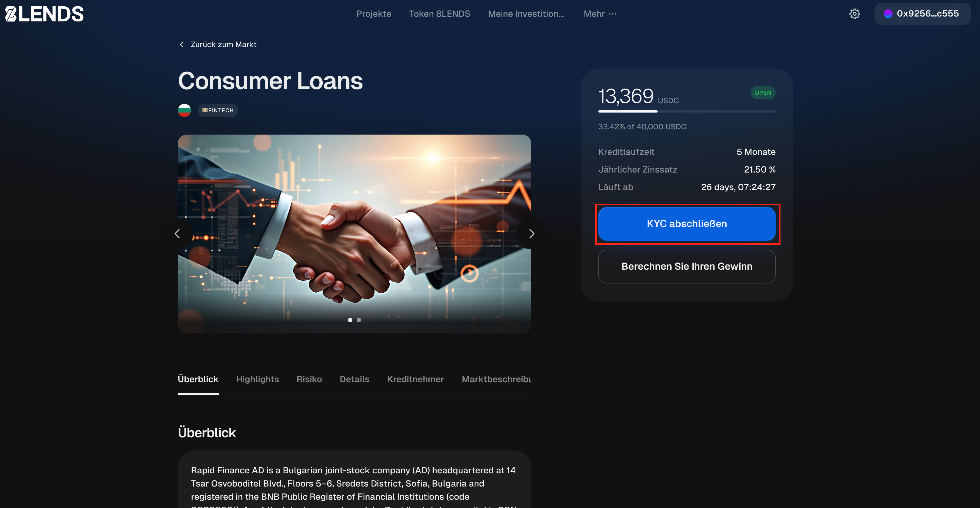
Task: Select the second carousel dot
Action: [x=359, y=320]
